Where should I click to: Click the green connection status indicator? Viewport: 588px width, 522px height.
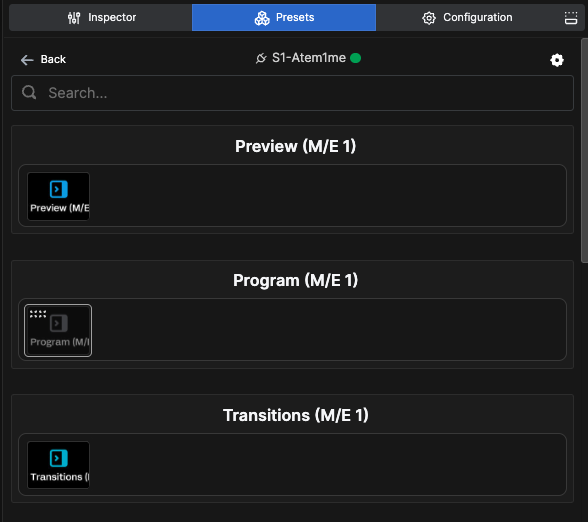(355, 58)
